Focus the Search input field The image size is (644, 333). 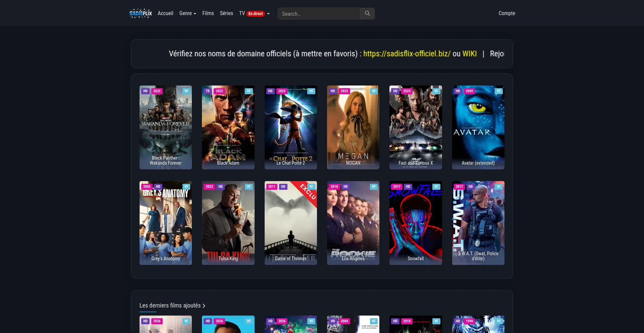click(319, 13)
